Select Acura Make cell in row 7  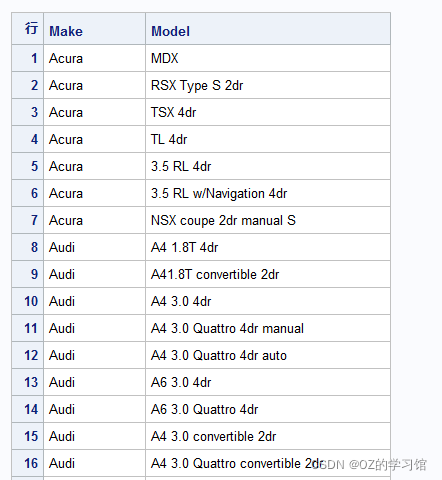coord(94,220)
